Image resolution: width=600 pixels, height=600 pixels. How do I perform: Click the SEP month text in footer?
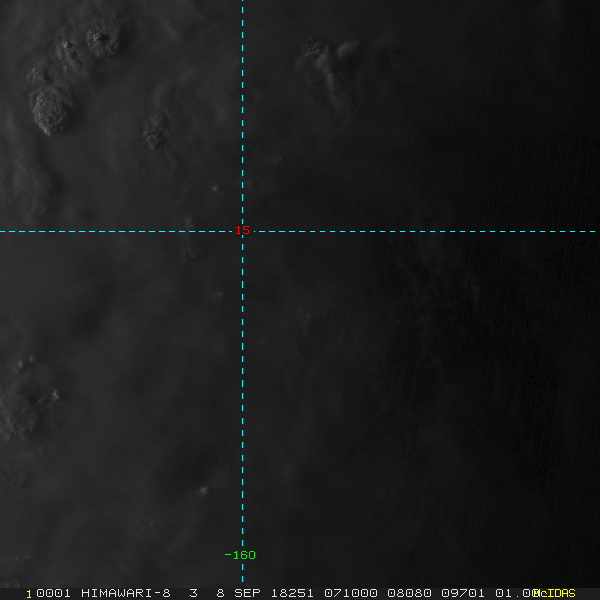point(248,592)
